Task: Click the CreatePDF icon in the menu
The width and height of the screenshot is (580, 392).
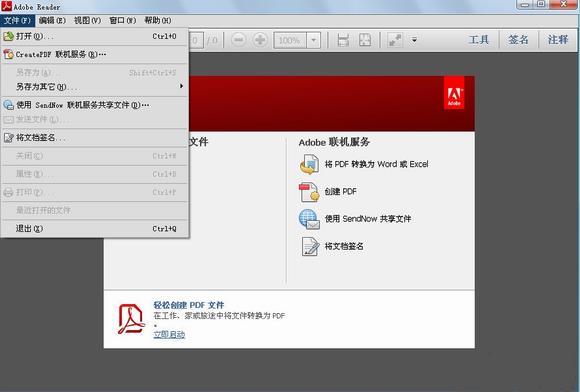Action: tap(9, 54)
